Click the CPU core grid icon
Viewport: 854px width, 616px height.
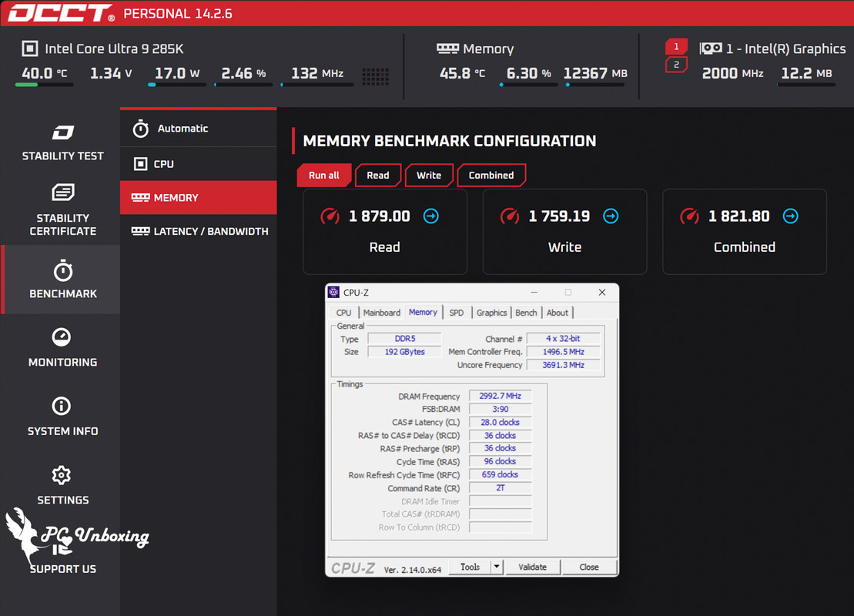click(375, 77)
